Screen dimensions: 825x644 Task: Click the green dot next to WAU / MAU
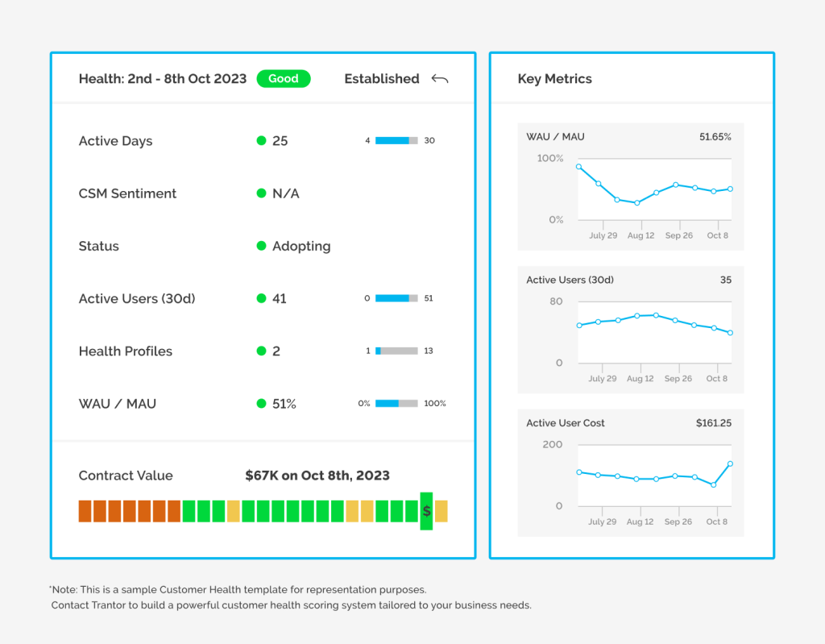(263, 404)
